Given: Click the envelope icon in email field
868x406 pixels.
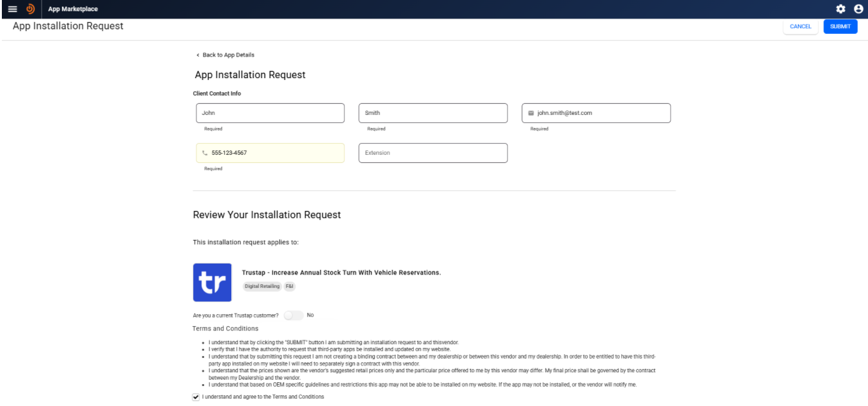Looking at the screenshot, I should point(531,113).
